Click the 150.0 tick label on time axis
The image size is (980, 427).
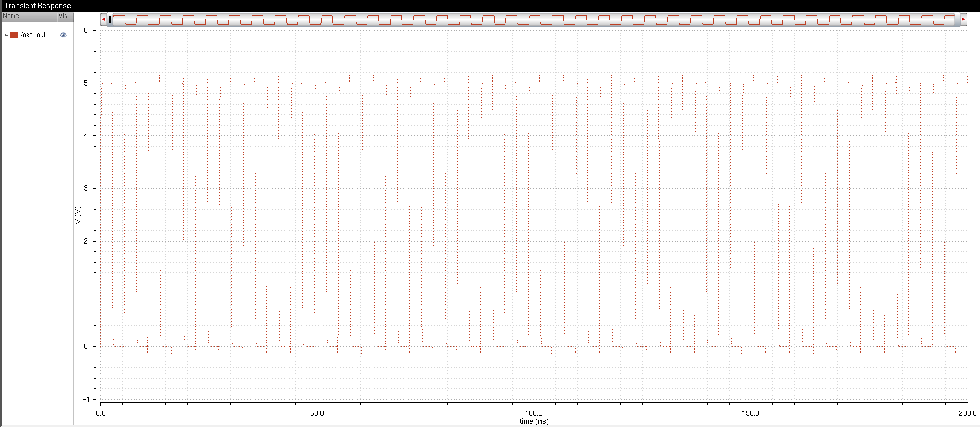tap(750, 413)
